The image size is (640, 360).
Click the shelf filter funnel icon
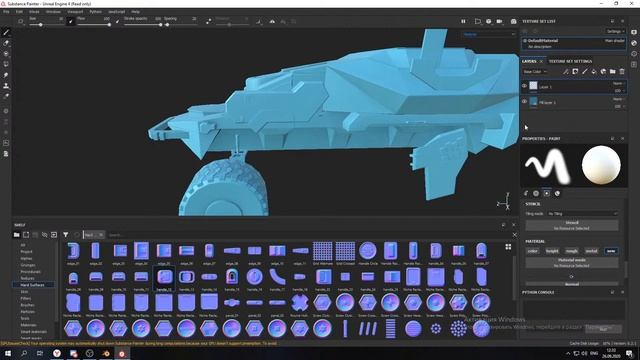click(x=66, y=235)
